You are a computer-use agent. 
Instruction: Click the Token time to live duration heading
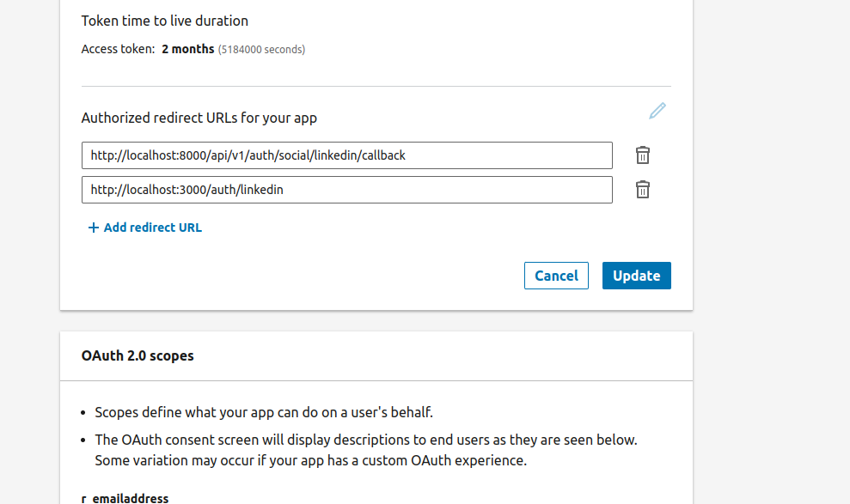(x=164, y=21)
